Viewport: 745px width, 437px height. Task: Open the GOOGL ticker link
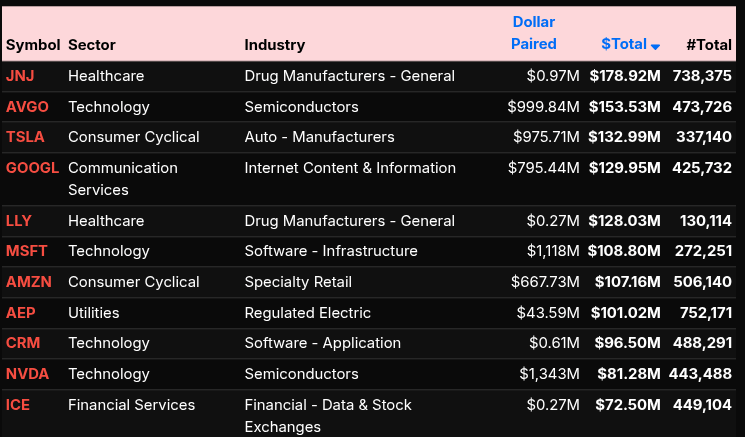pos(33,168)
